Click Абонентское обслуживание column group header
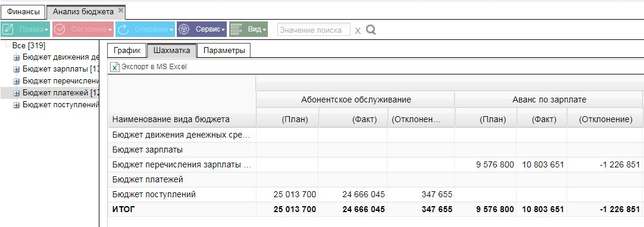Image resolution: width=644 pixels, height=227 pixels. coord(356,99)
